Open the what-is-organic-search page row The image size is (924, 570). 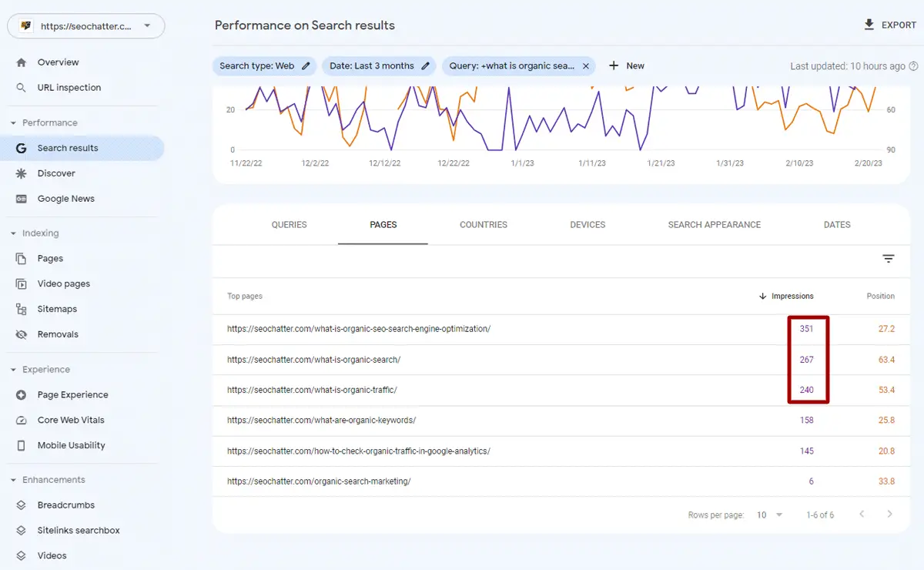pyautogui.click(x=561, y=360)
